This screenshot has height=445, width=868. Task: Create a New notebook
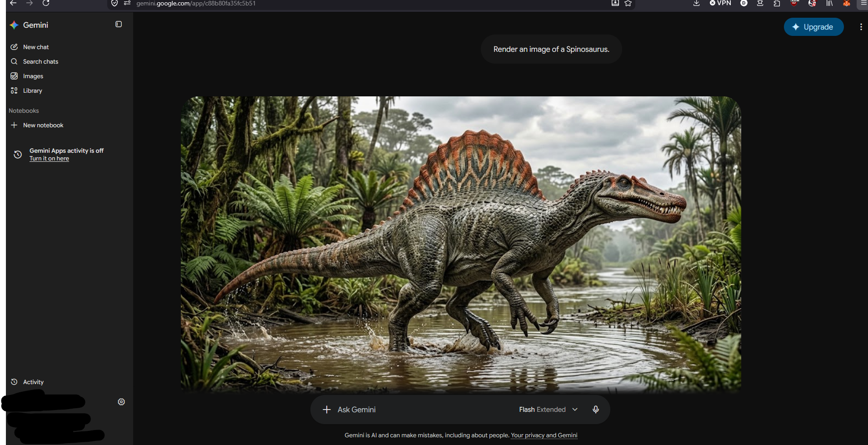(x=37, y=125)
